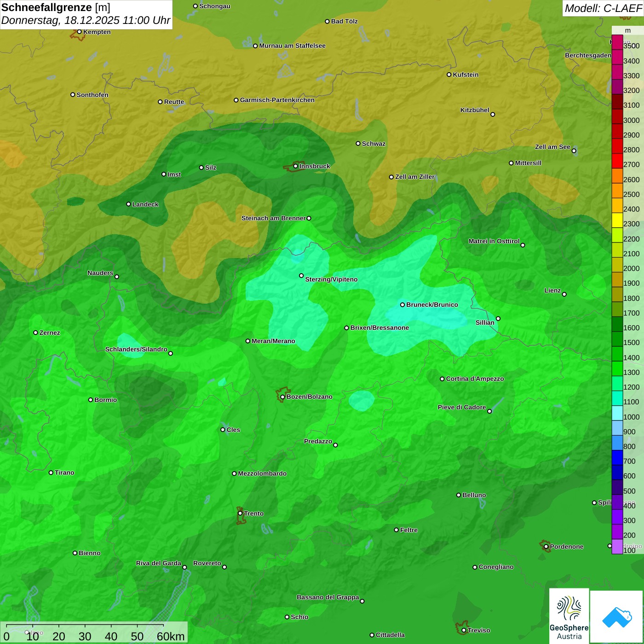This screenshot has width=644, height=644.
Task: Select the Rovereto marker dot
Action: pos(224,567)
